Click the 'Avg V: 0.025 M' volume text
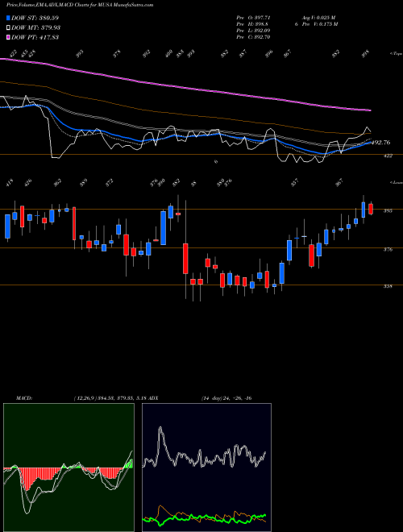The height and width of the screenshot is (532, 403). 319,18
